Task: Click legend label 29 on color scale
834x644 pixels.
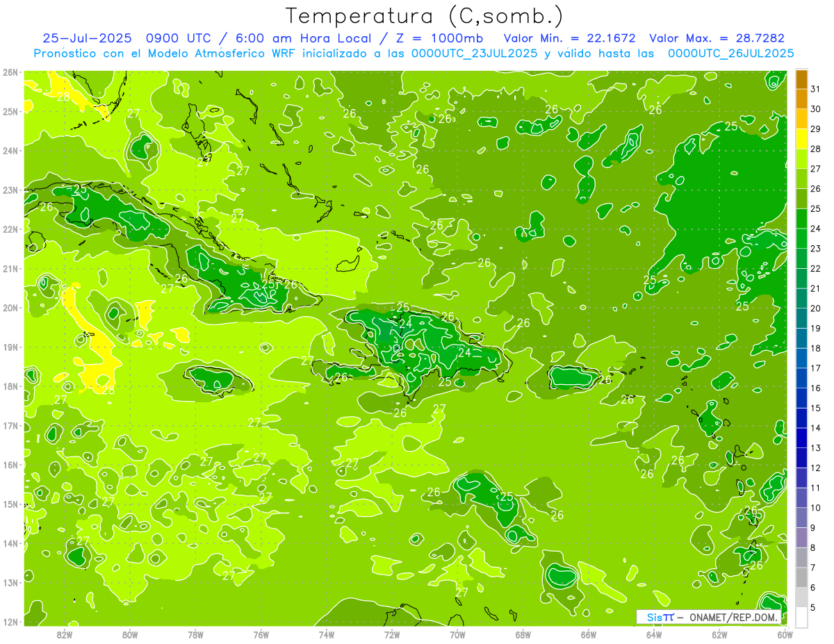Action: 815,129
